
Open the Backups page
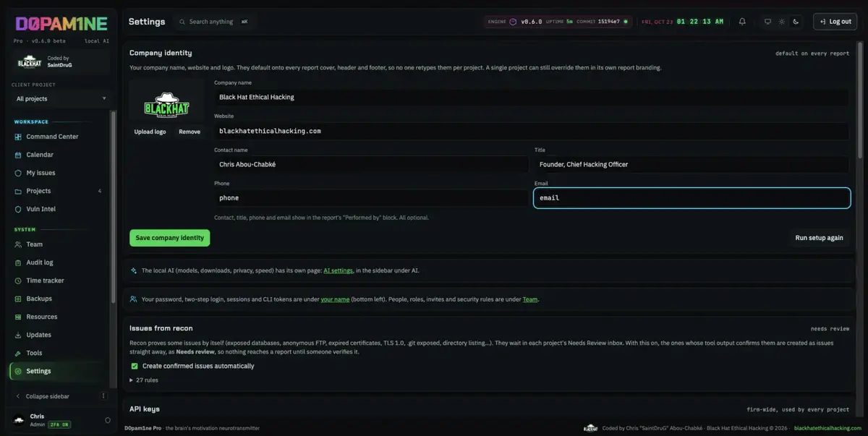58,299
